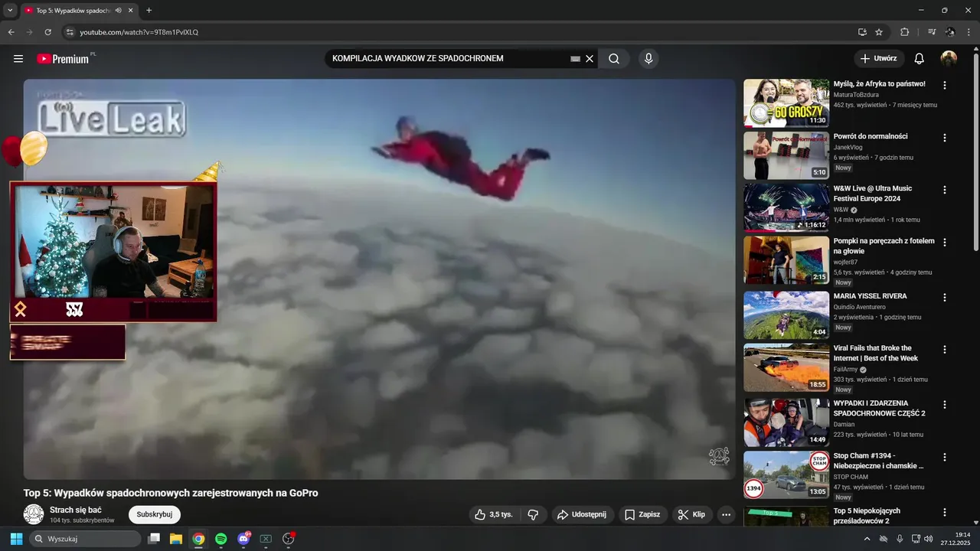View site information icon in address bar

[69, 32]
